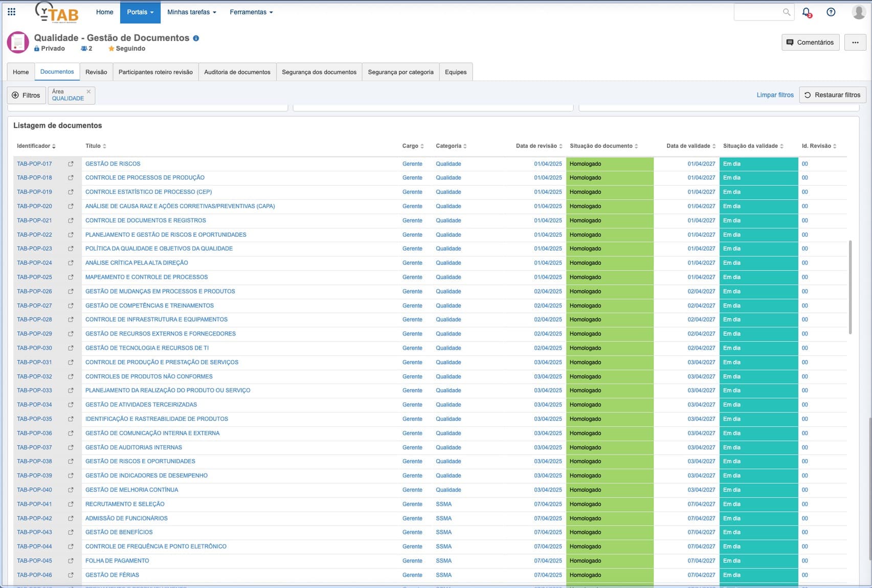Open TAB-POP-021 external link icon
The height and width of the screenshot is (588, 872).
tap(71, 221)
